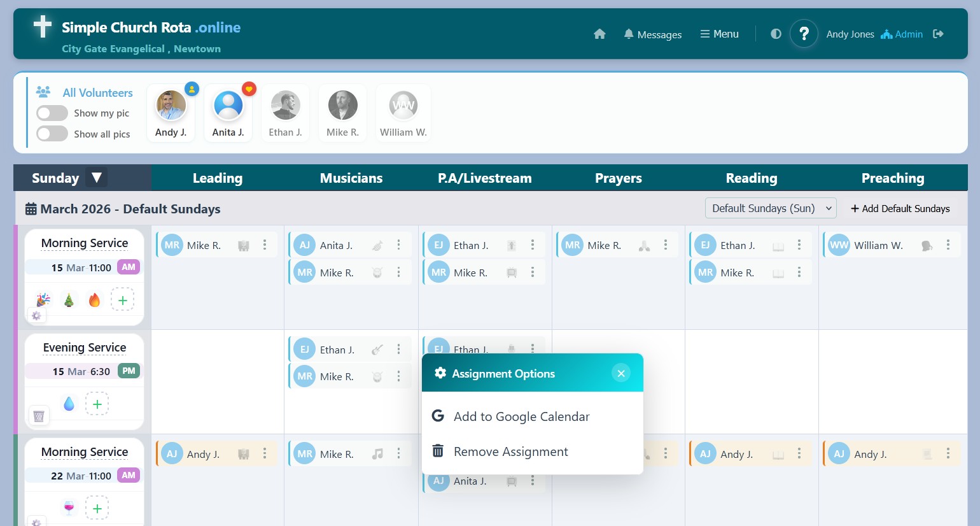Toggle dark mode with the contrast icon
This screenshot has width=980, height=526.
point(776,33)
